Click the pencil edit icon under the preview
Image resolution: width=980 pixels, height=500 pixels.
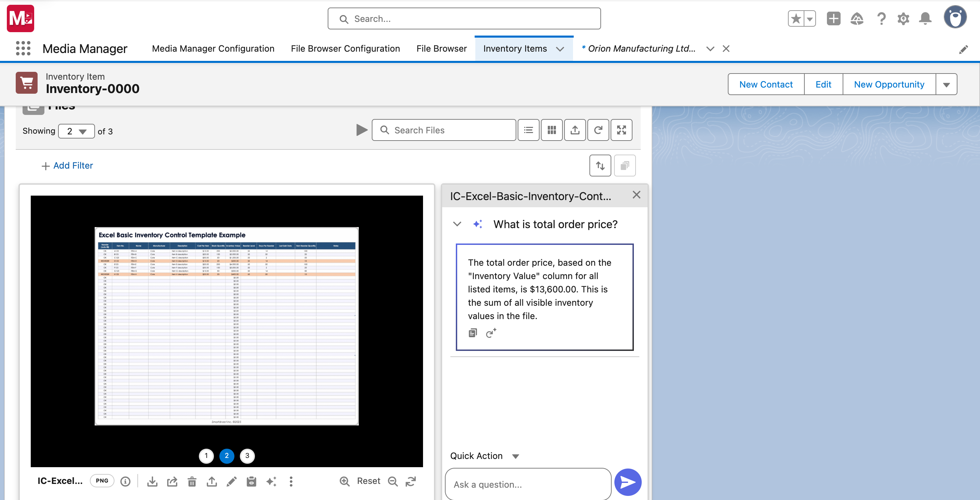click(x=231, y=481)
